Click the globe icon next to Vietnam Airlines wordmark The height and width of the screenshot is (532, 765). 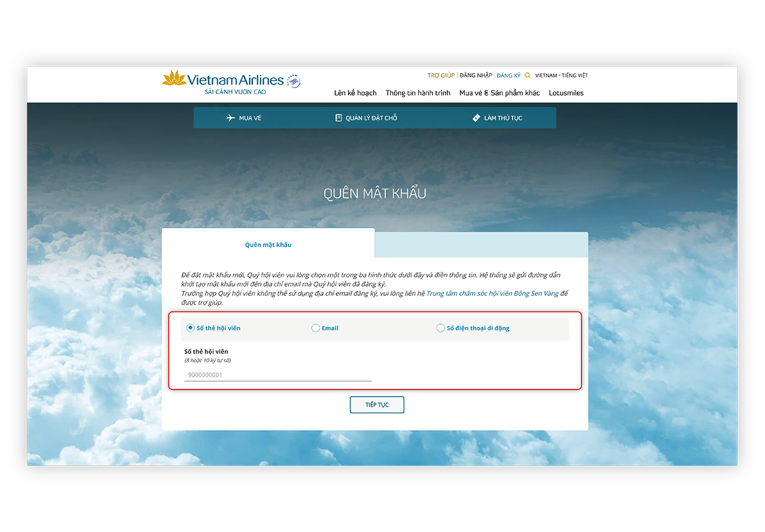pos(293,79)
